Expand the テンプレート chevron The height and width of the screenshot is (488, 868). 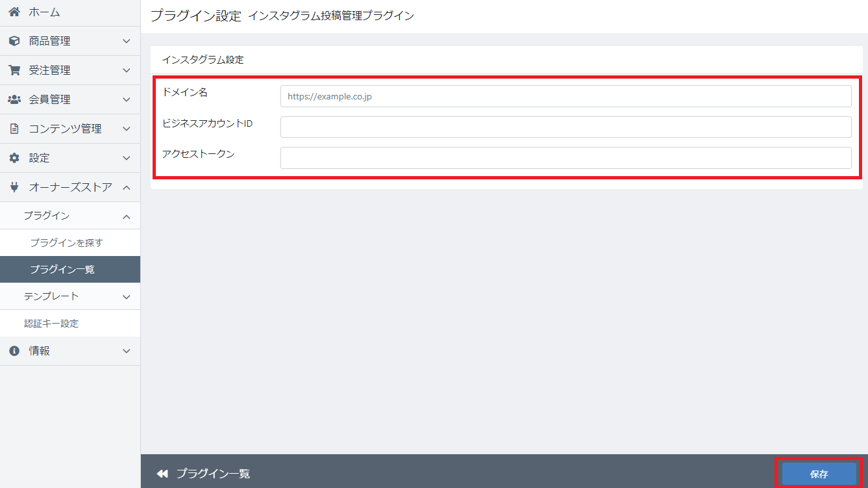click(x=127, y=296)
